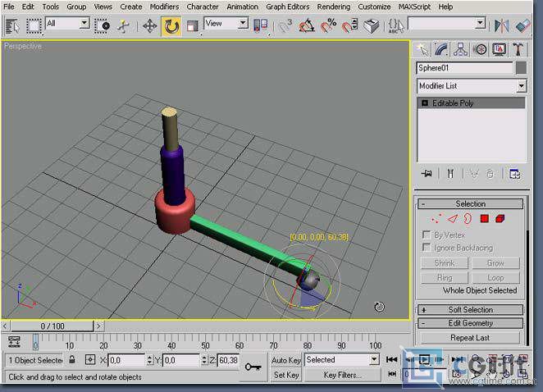Screen dimensions: 543x392
Task: Open the View reference coordinate system dropdown
Action: coord(243,24)
